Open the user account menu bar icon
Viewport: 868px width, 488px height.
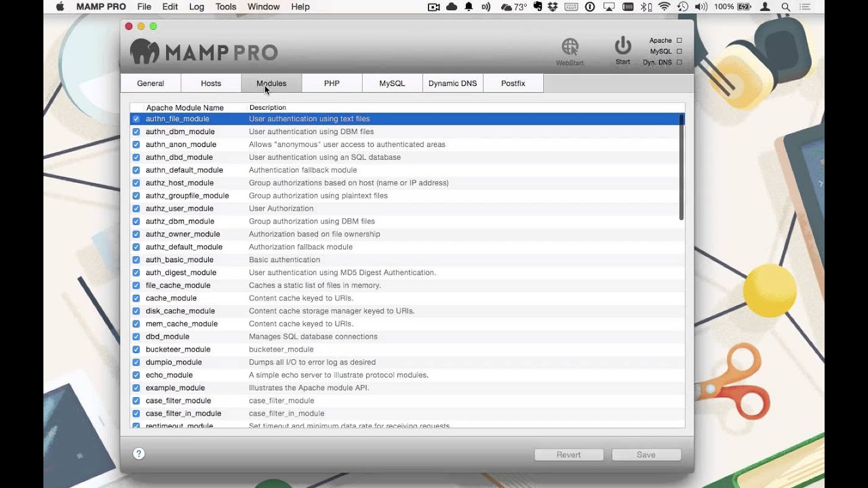[x=765, y=7]
